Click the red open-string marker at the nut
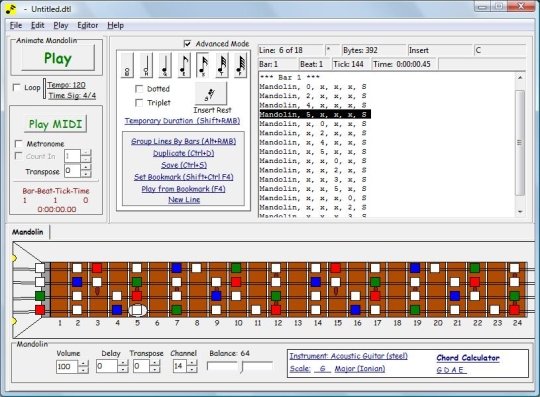Screen dimensions: 540x397 click(x=40, y=310)
